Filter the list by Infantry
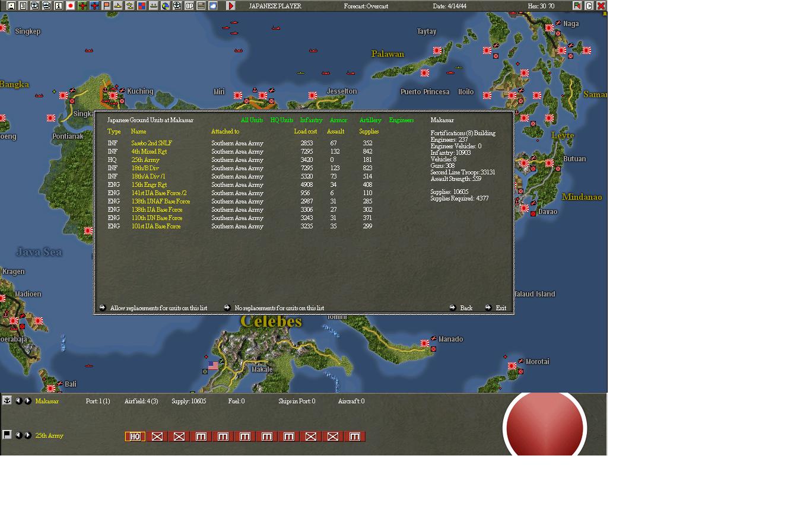Viewport: 794px width, 532px height. click(311, 120)
